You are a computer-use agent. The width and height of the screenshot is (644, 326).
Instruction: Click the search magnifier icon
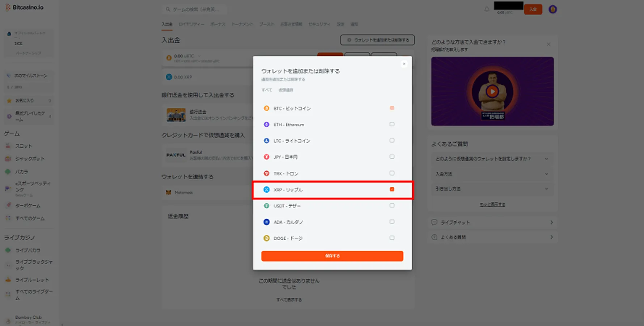[168, 9]
